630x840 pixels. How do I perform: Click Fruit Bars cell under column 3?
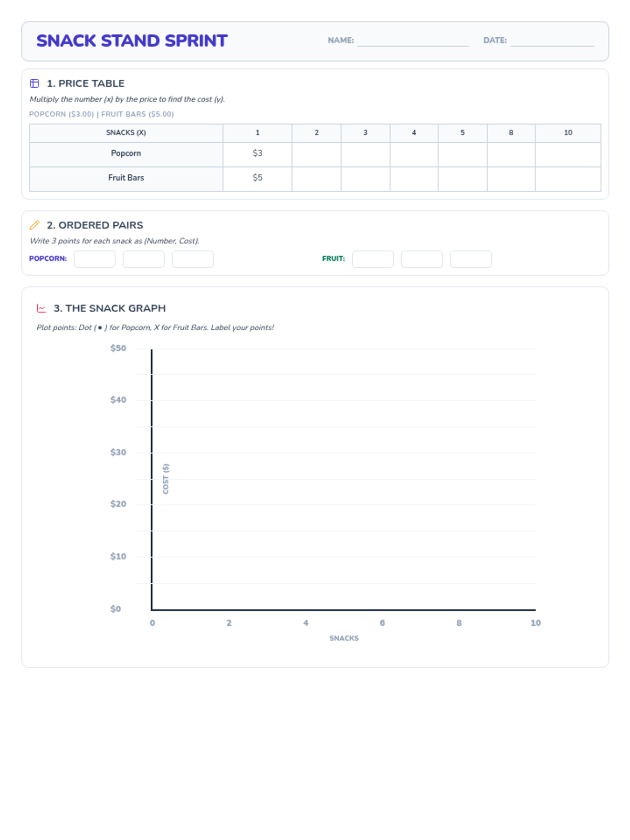coord(365,178)
